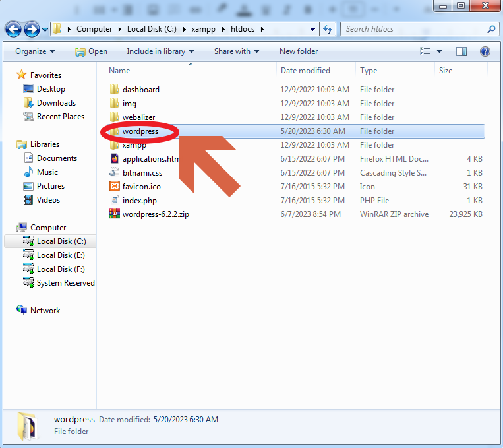Select xampp in the address breadcrumb
Image resolution: width=503 pixels, height=448 pixels.
click(x=204, y=29)
